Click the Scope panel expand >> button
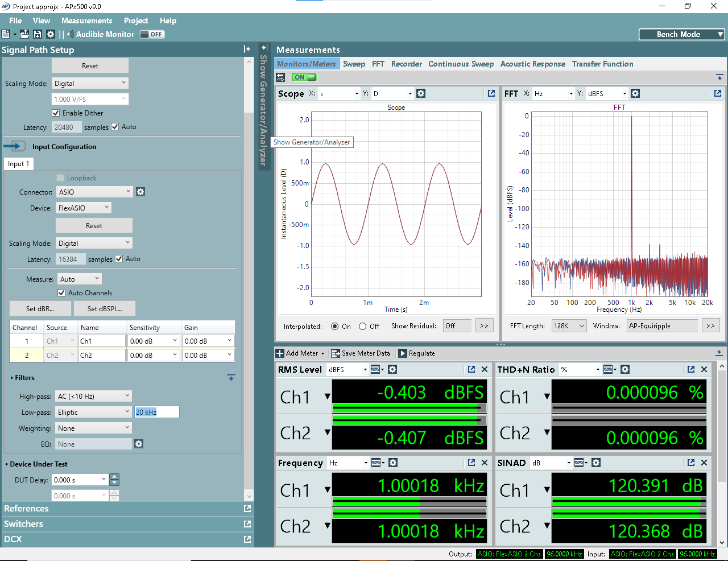The width and height of the screenshot is (728, 561). tap(484, 325)
